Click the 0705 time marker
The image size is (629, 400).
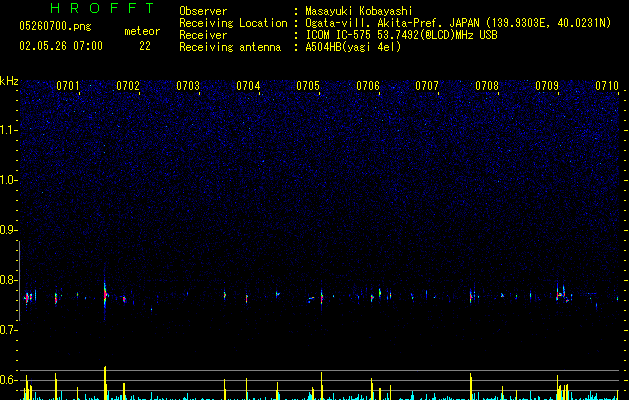tap(308, 86)
